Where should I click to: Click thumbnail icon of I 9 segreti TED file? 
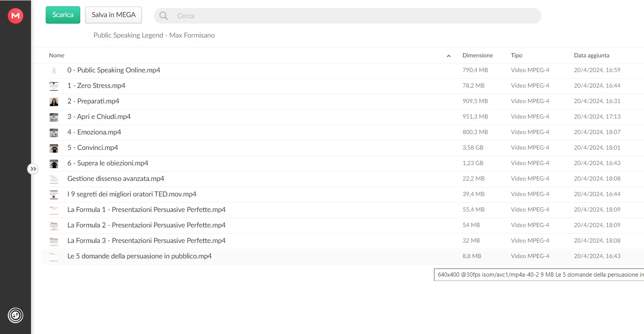[x=54, y=195]
